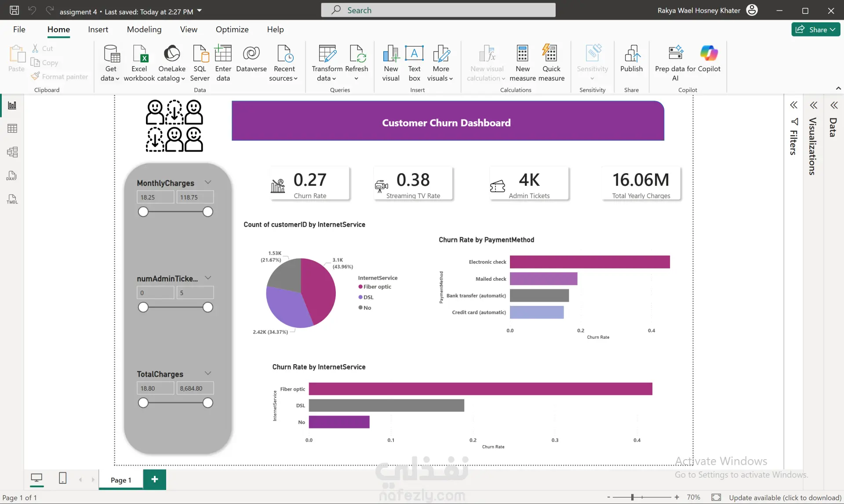Screen dimensions: 844x504
Task: Open the Excel workbook data source
Action: (x=139, y=63)
